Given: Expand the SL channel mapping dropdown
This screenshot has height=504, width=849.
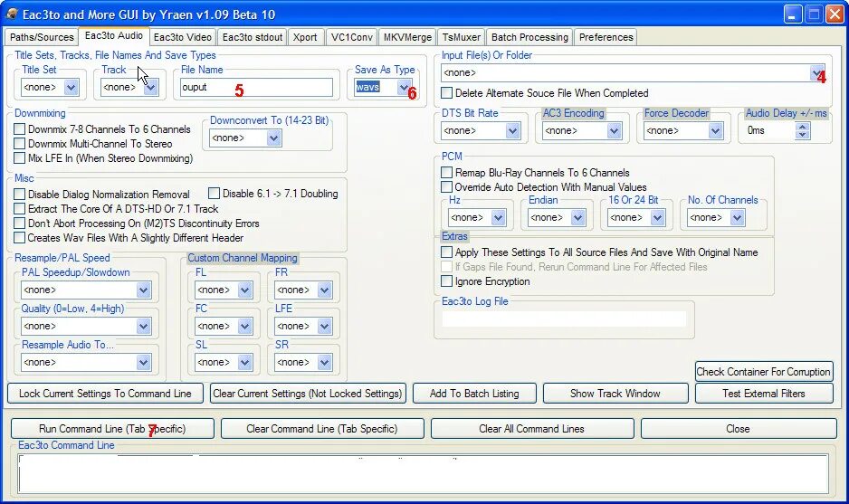Looking at the screenshot, I should (244, 362).
